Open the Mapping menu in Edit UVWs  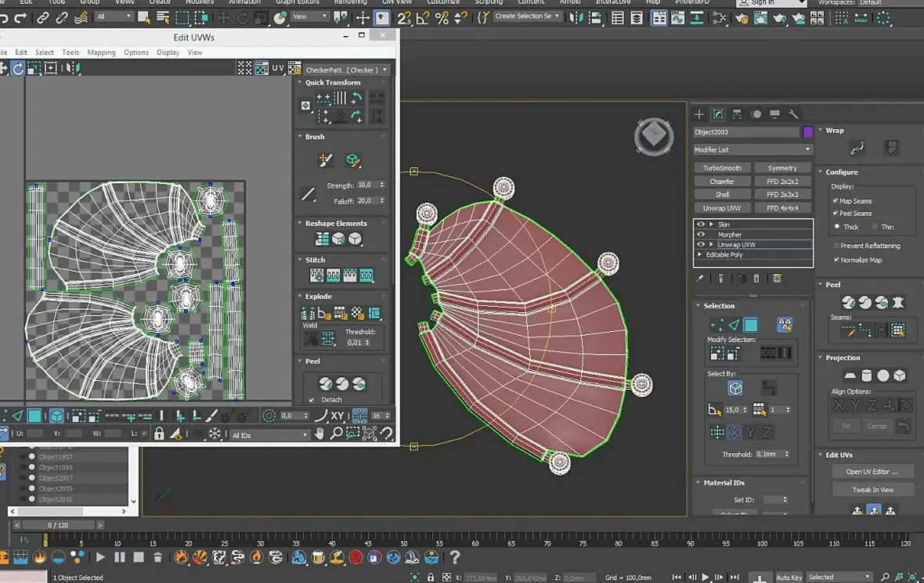(101, 52)
